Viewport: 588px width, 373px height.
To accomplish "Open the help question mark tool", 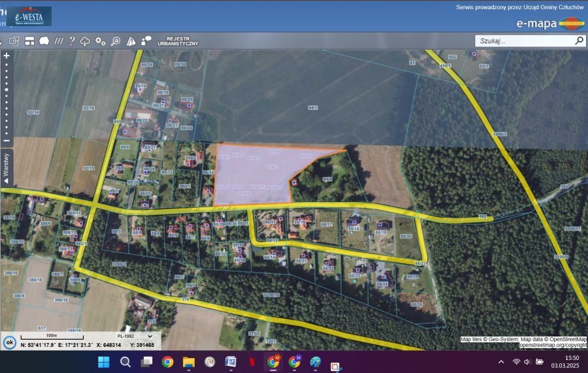I will point(72,41).
